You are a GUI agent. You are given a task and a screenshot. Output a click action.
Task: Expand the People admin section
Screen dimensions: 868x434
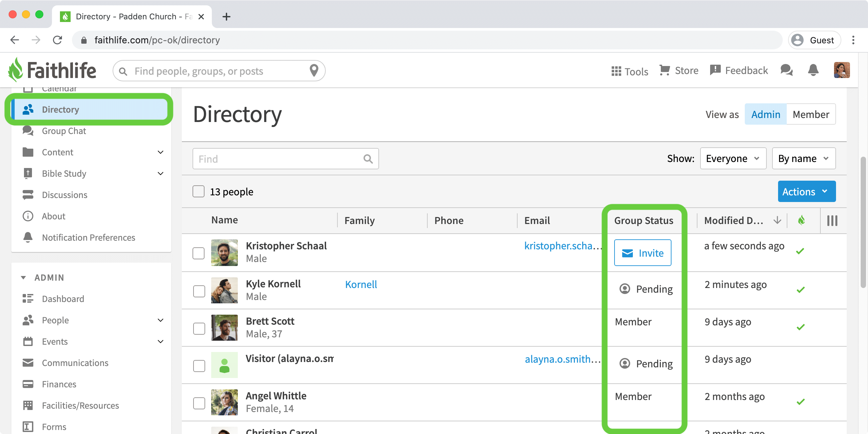coord(161,320)
